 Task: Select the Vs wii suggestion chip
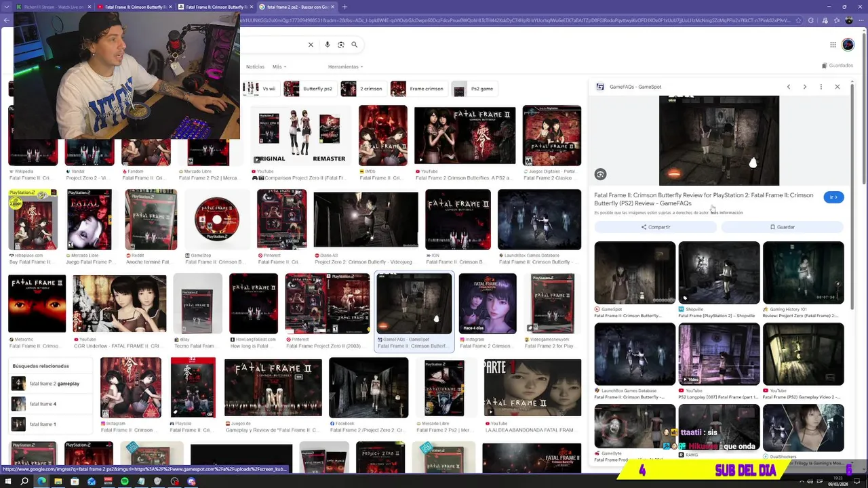(260, 89)
